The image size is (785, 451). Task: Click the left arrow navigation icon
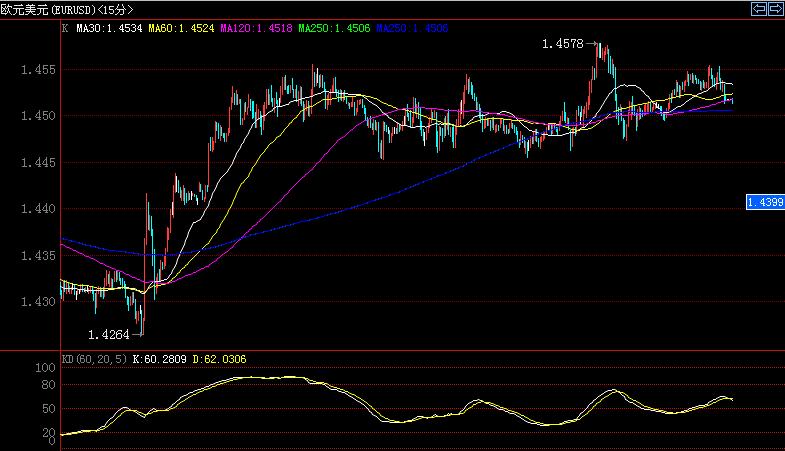[759, 9]
